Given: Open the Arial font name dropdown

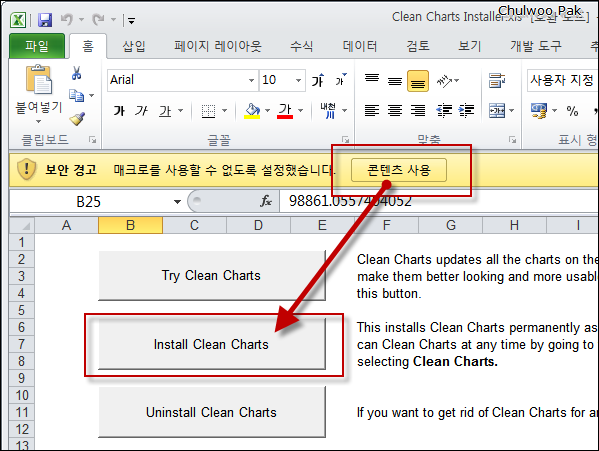Looking at the screenshot, I should [251, 80].
